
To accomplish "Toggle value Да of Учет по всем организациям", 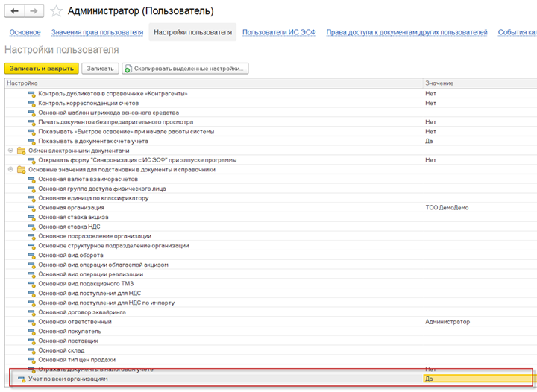I will pos(478,379).
